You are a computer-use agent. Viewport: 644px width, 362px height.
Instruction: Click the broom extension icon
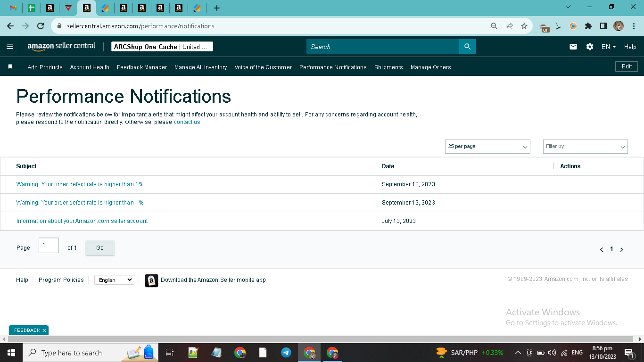[x=558, y=26]
